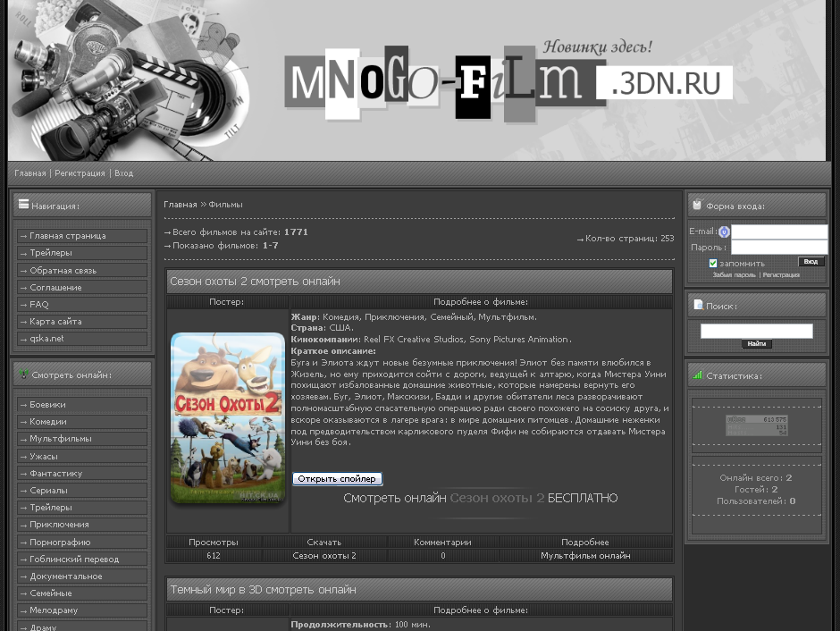The width and height of the screenshot is (840, 631).
Task: Click the "Всего фильмов на сайте: 1771" text
Action: tap(240, 232)
